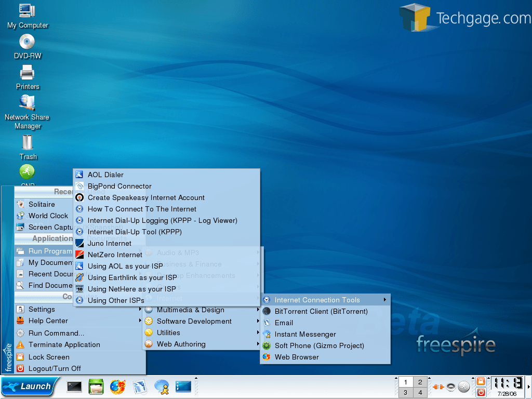532x399 pixels.
Task: Click the volume speaker tray icon
Action: coord(451,387)
